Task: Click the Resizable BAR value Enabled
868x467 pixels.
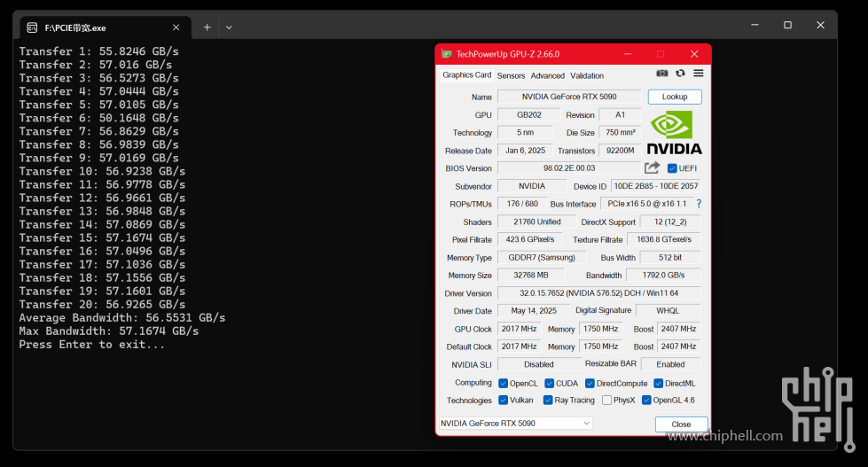Action: point(670,364)
